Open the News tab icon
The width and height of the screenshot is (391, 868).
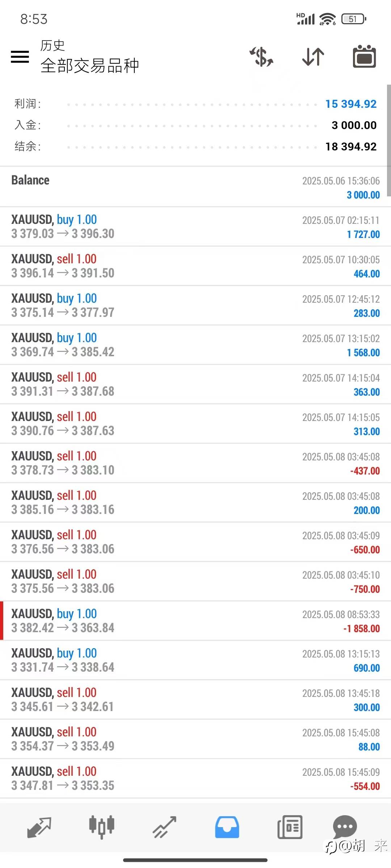290,827
